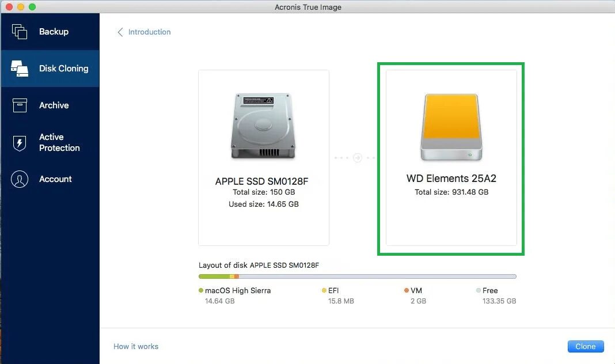This screenshot has width=615, height=364.
Task: Click the '14.64 GB' partition size
Action: tap(219, 301)
